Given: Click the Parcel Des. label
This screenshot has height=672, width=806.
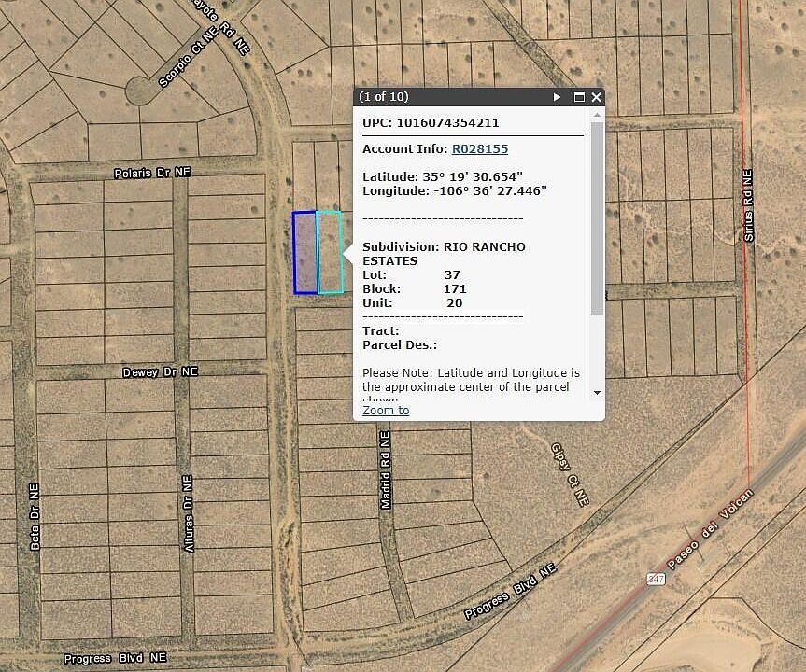Looking at the screenshot, I should pyautogui.click(x=400, y=344).
